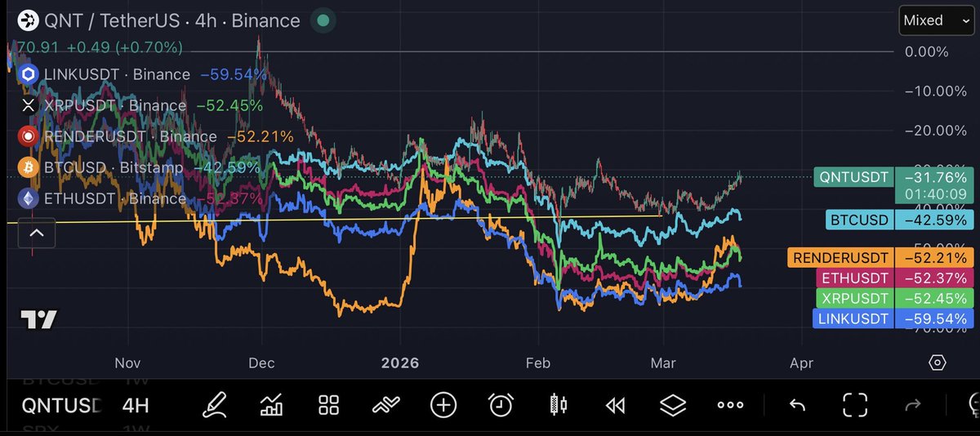Create an alert with the clock icon
The image size is (980, 436).
pyautogui.click(x=501, y=404)
